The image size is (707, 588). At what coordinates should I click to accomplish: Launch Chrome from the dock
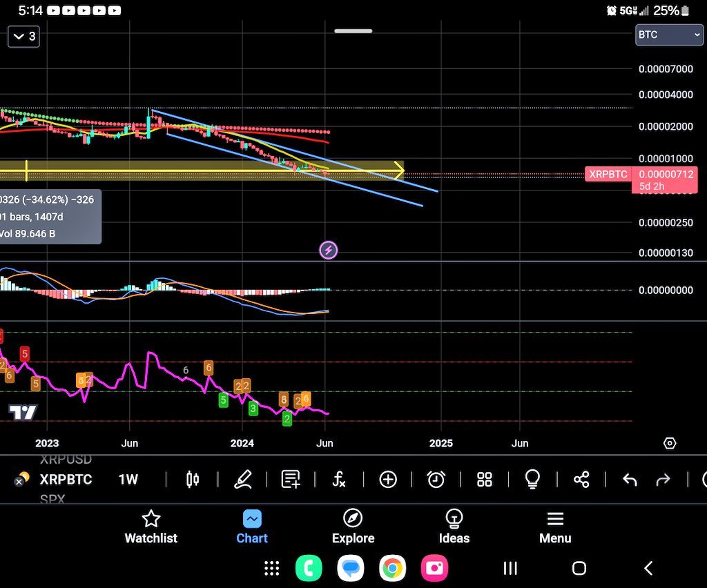pyautogui.click(x=392, y=568)
